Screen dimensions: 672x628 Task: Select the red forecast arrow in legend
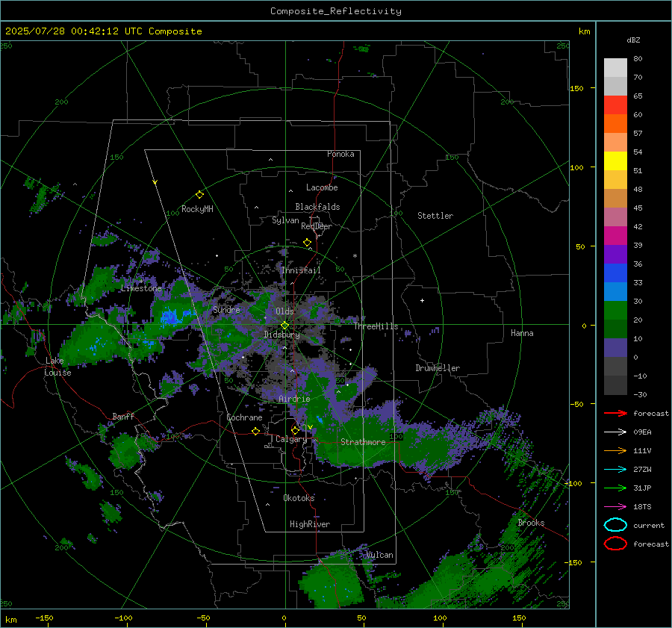tap(615, 413)
